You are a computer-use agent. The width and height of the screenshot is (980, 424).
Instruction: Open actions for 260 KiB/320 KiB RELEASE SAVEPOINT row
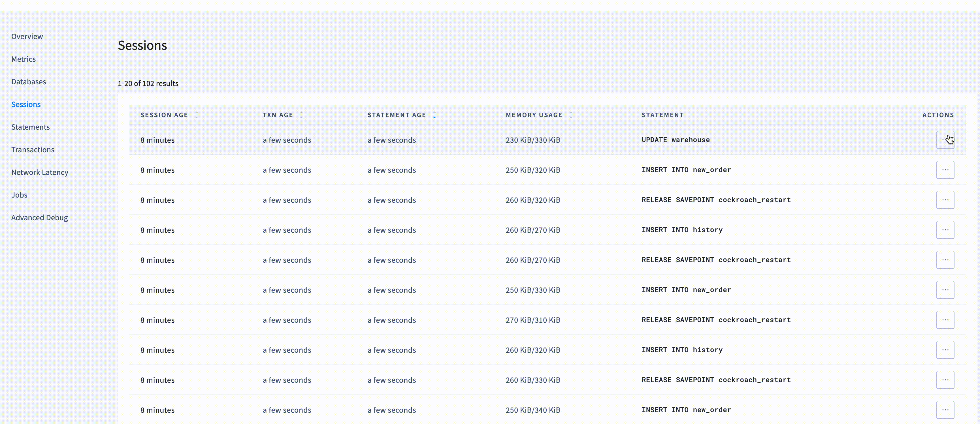click(x=945, y=200)
